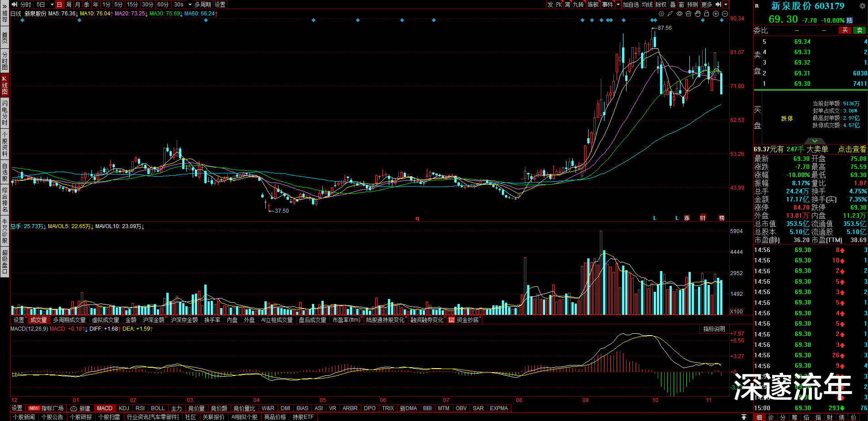Open the dropdown at toolbar far right
Screen dimensions: 868x421
tap(726, 5)
